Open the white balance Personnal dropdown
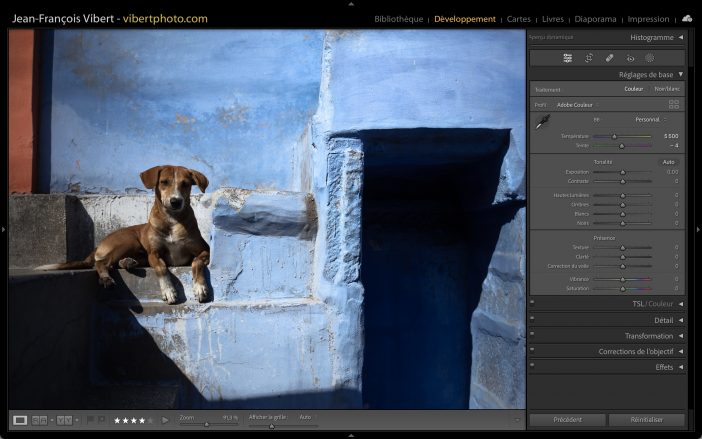 point(649,119)
